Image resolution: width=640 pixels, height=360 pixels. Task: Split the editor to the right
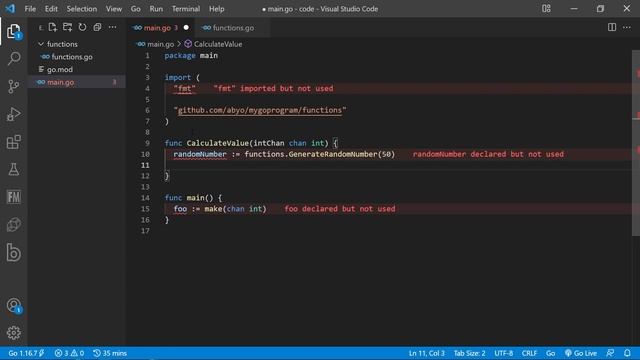tap(611, 27)
